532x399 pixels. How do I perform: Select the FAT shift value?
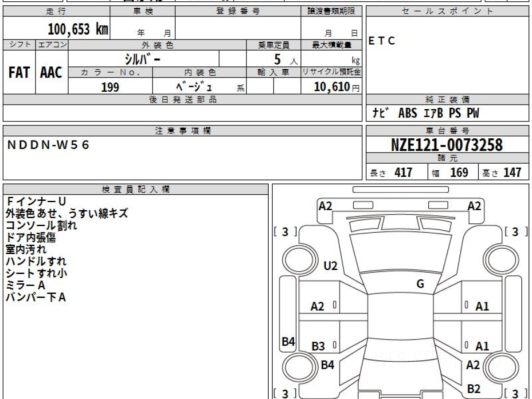tap(20, 73)
